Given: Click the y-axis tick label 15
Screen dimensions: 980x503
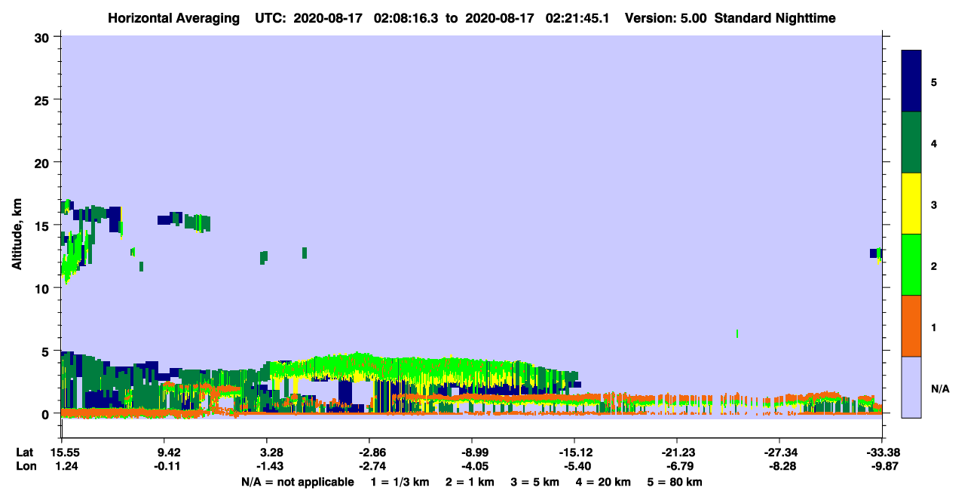Looking at the screenshot, I should click(x=44, y=225).
